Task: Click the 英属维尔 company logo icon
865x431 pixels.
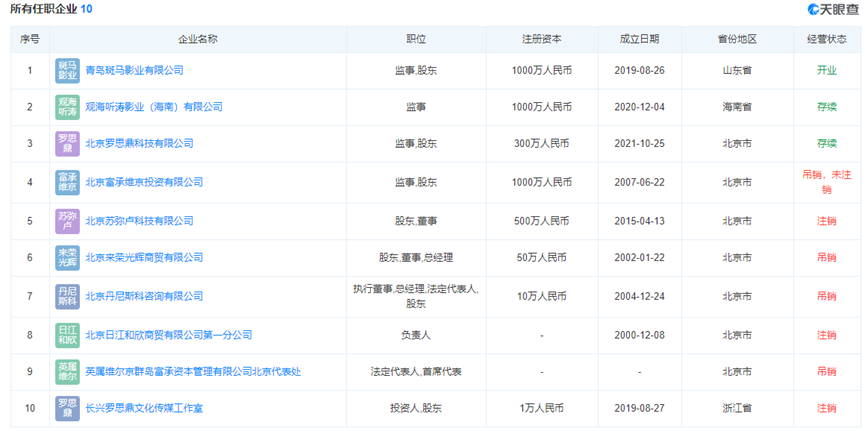Action: point(67,371)
